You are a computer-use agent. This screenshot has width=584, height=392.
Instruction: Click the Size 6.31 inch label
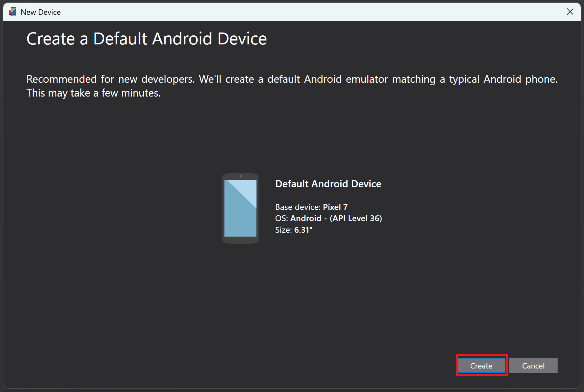click(x=294, y=230)
